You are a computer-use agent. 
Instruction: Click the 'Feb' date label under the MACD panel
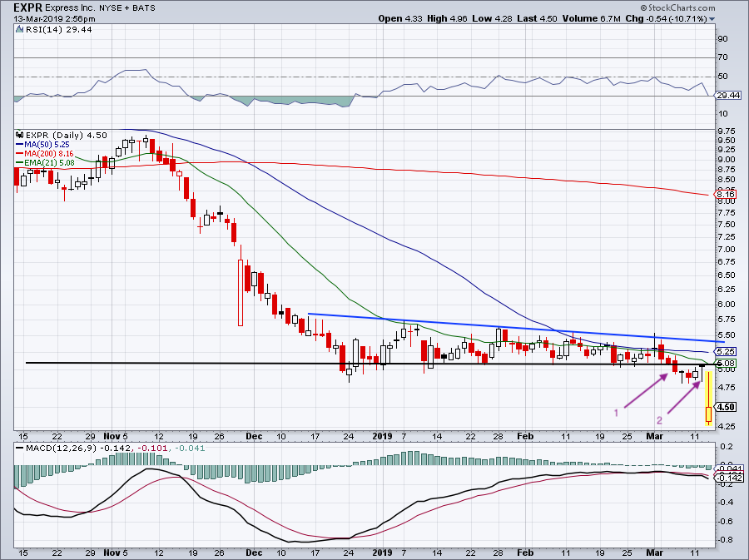(x=525, y=553)
